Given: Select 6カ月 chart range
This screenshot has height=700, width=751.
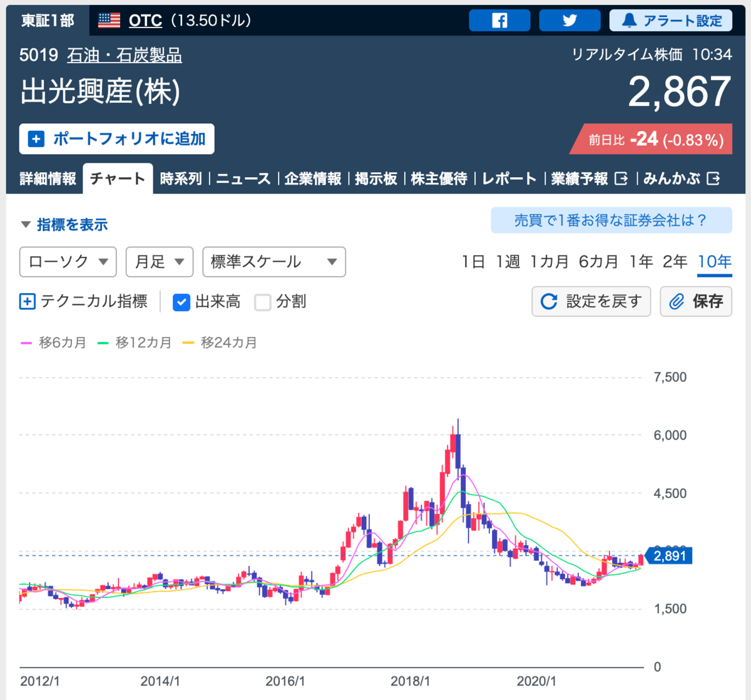Looking at the screenshot, I should [x=598, y=262].
